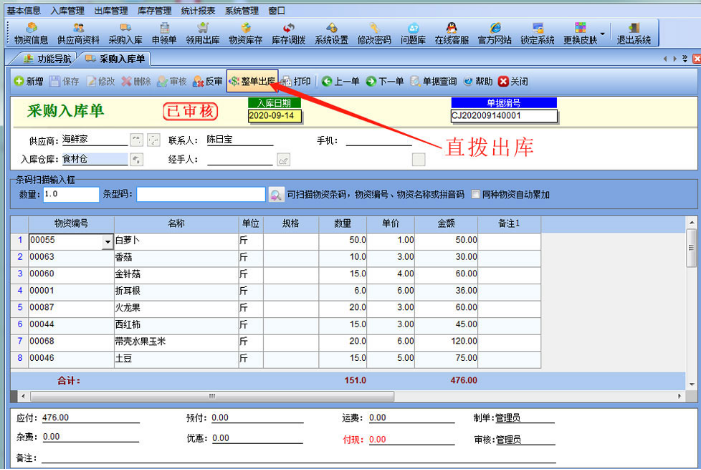The image size is (701, 470).
Task: Click the 领用出库 toolbar icon
Action: pos(203,34)
